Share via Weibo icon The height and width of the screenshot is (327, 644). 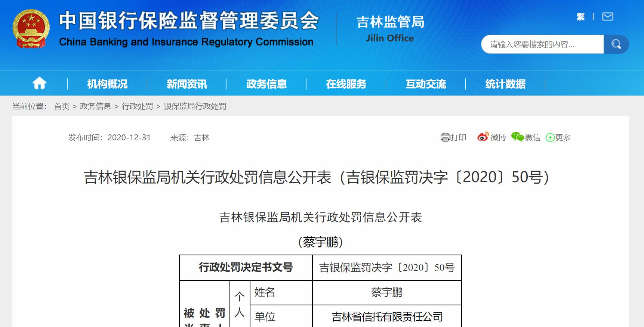click(483, 137)
